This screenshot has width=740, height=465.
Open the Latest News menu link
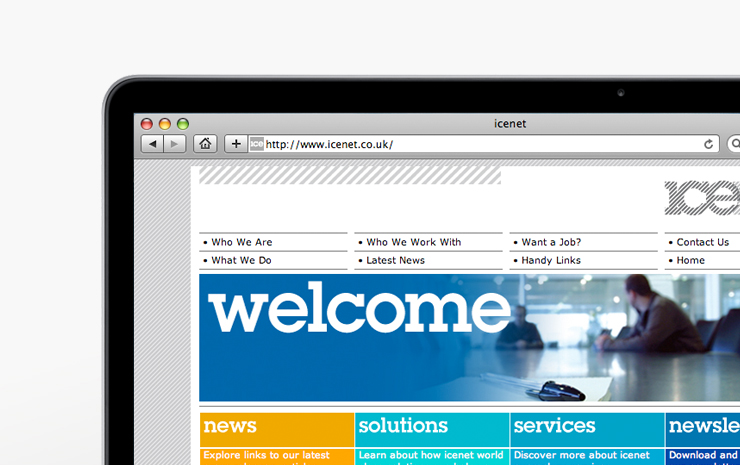(x=395, y=261)
